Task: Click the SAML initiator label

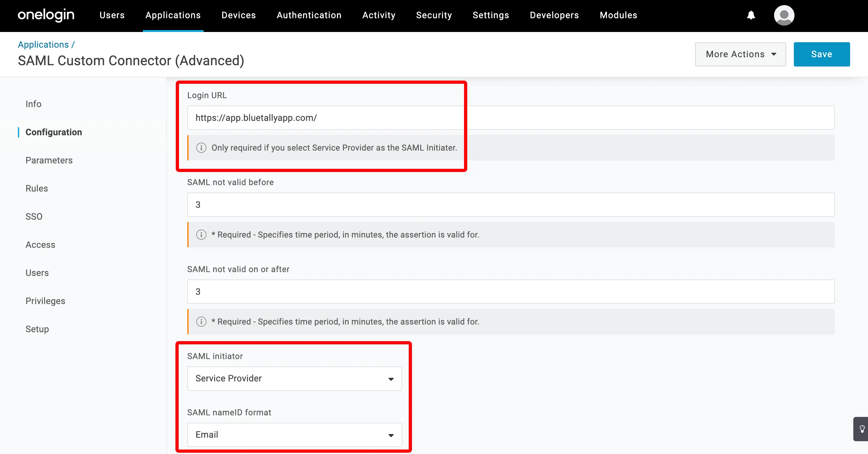Action: (215, 356)
